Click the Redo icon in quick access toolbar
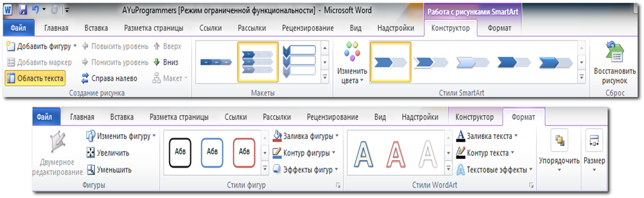644x198 pixels. (x=54, y=9)
